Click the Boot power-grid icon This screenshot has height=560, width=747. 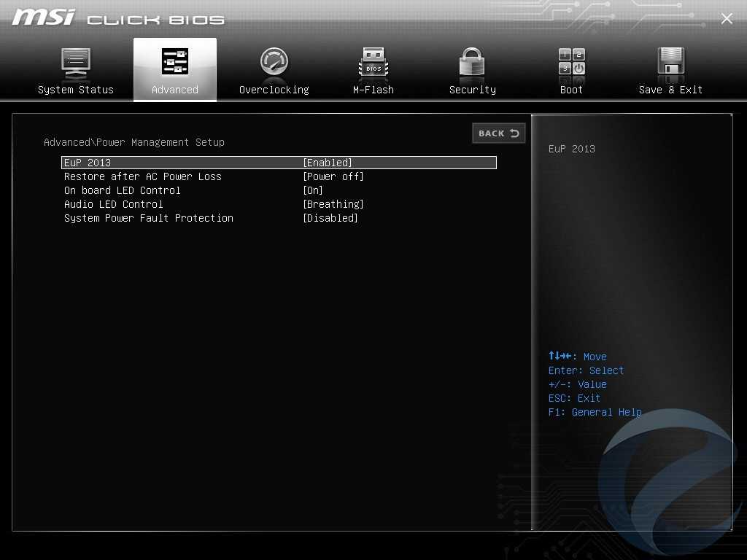tap(572, 62)
